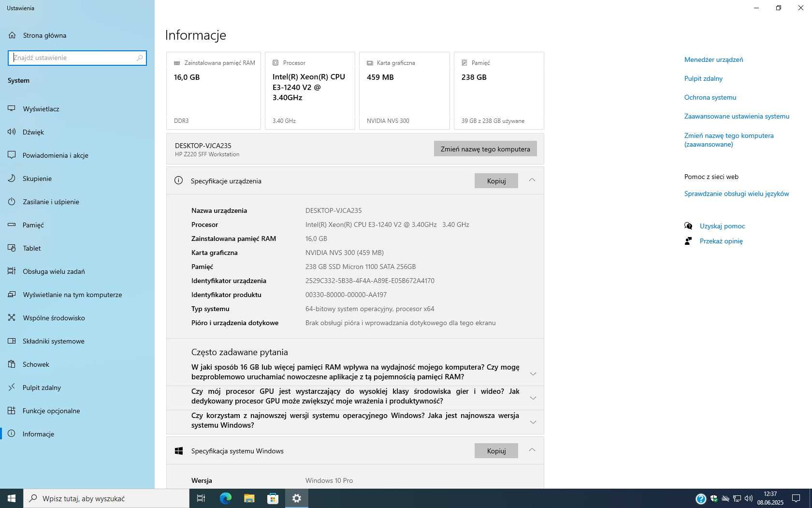Open Dźwięk sound settings icon

point(12,132)
